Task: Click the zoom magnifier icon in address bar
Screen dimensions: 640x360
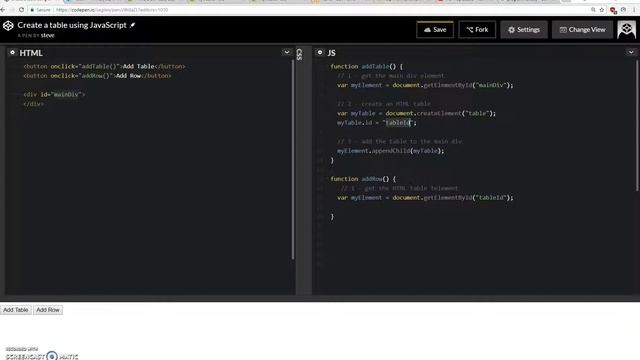Action: point(593,10)
